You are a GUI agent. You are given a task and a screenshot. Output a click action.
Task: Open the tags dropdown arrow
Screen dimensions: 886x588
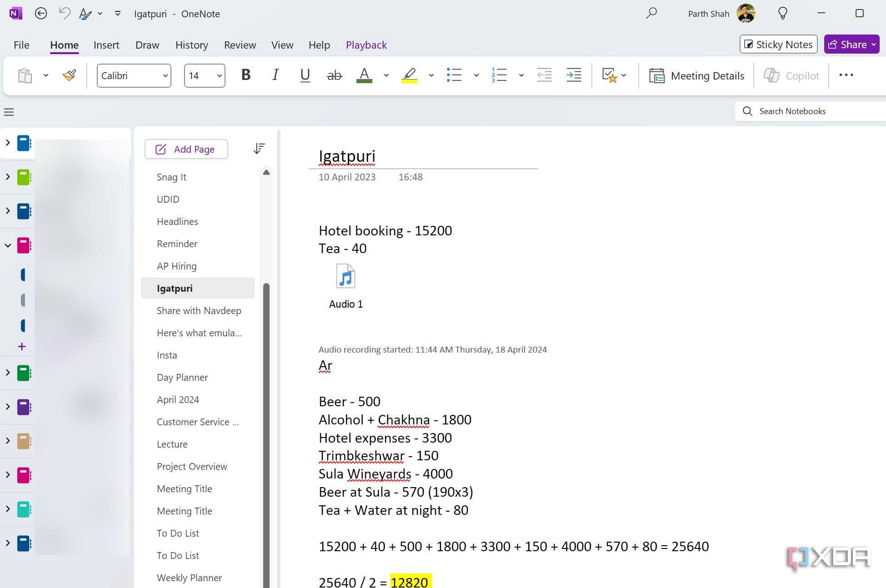(624, 75)
